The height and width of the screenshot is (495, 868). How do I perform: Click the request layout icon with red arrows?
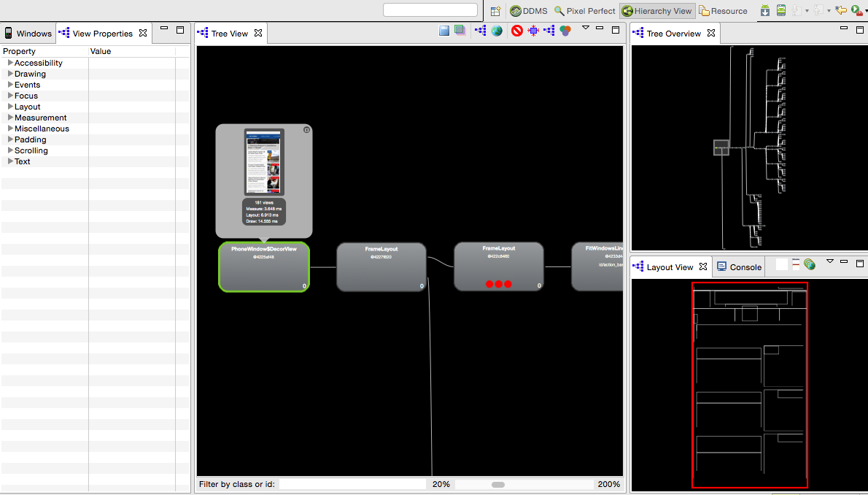[x=533, y=31]
